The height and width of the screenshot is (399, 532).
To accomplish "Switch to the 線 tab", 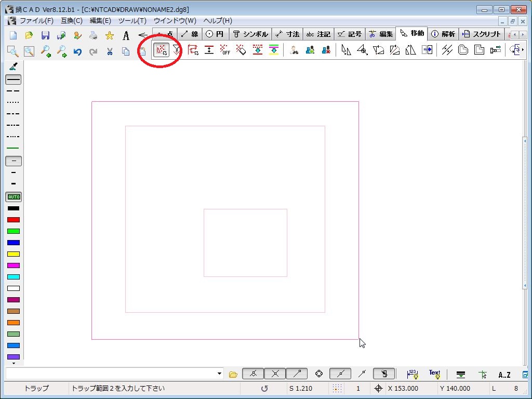I will tap(189, 34).
